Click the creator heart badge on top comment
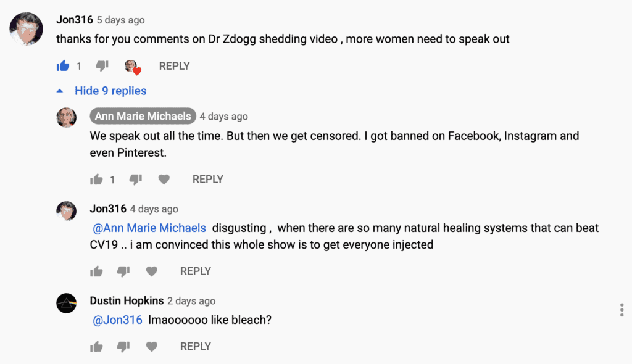The image size is (632, 364). point(132,67)
